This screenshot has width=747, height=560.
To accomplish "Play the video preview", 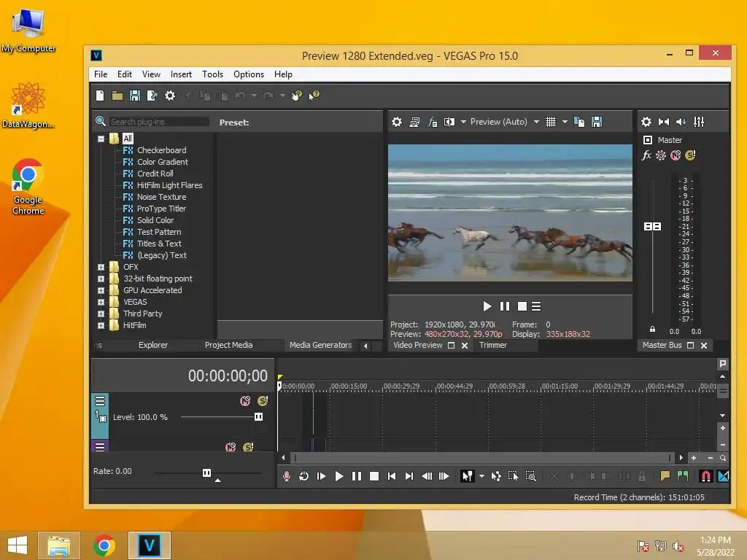I will (487, 306).
